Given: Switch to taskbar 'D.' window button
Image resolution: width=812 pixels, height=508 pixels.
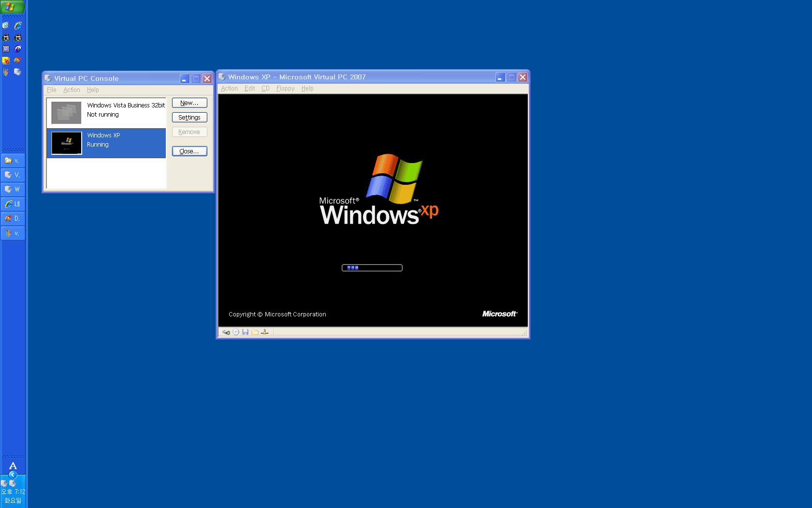Looking at the screenshot, I should pyautogui.click(x=13, y=219).
